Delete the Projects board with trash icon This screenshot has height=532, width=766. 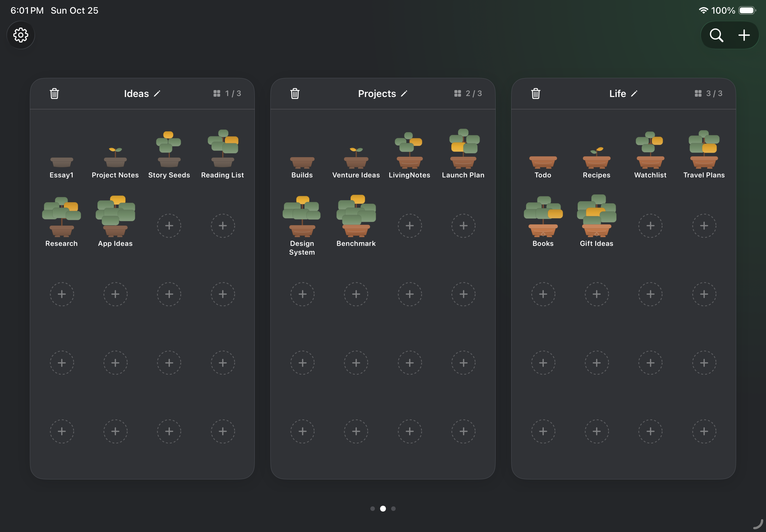[295, 94]
